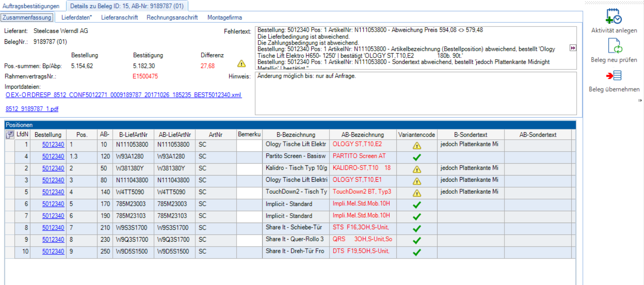Click the Beleg neu prüfen icon
Screen dimensions: 644x285
pos(613,46)
